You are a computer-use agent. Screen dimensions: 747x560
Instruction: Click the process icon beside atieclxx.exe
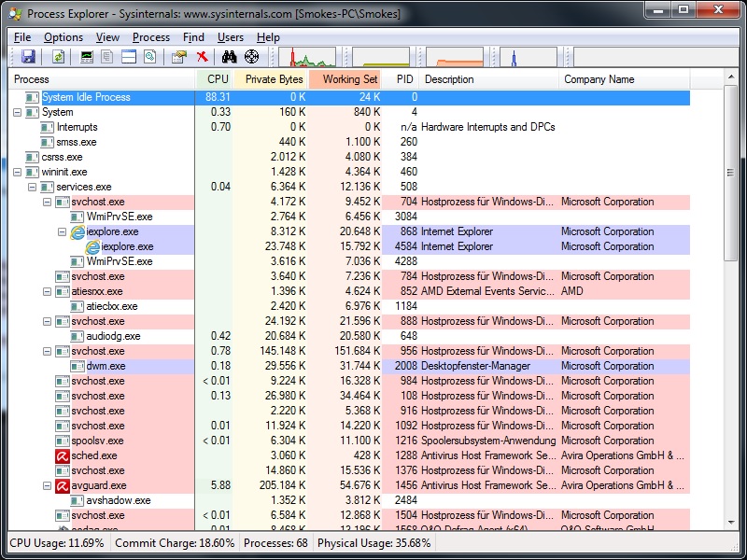[78, 306]
